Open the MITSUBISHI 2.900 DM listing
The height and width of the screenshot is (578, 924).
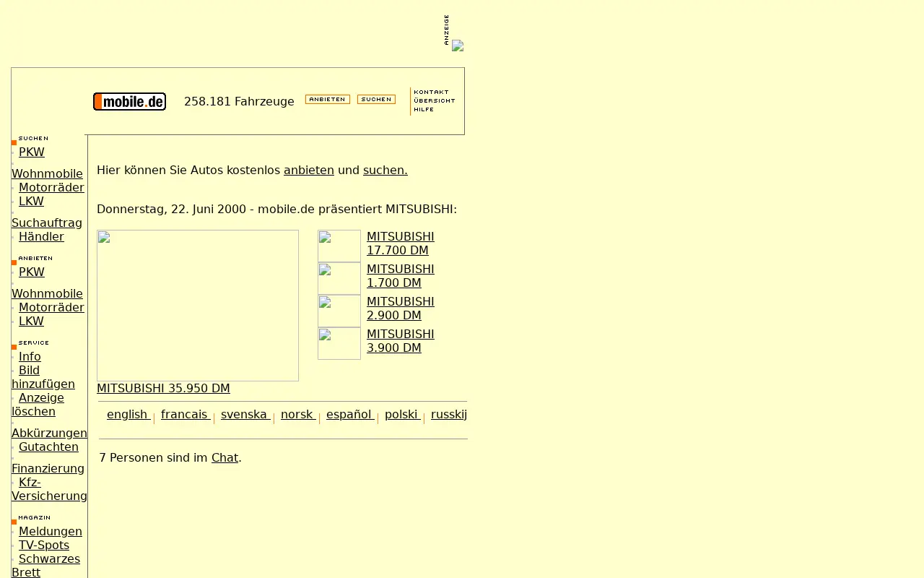click(401, 309)
